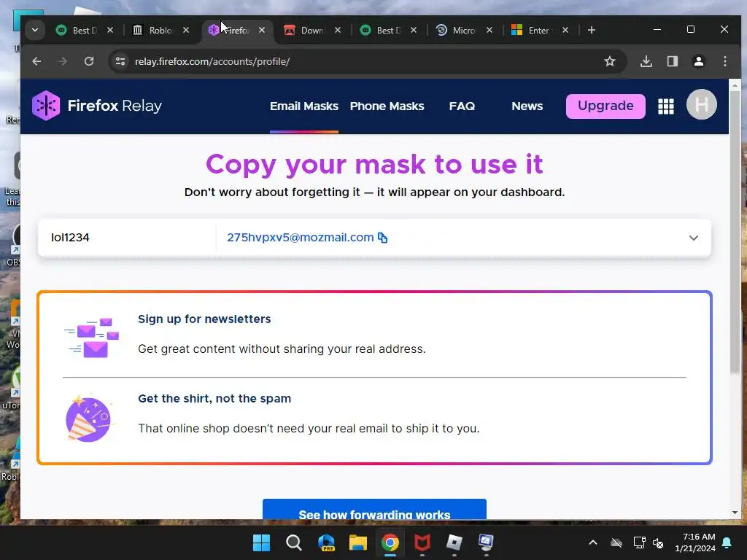Go back to previous page
The height and width of the screenshot is (560, 747).
point(36,61)
